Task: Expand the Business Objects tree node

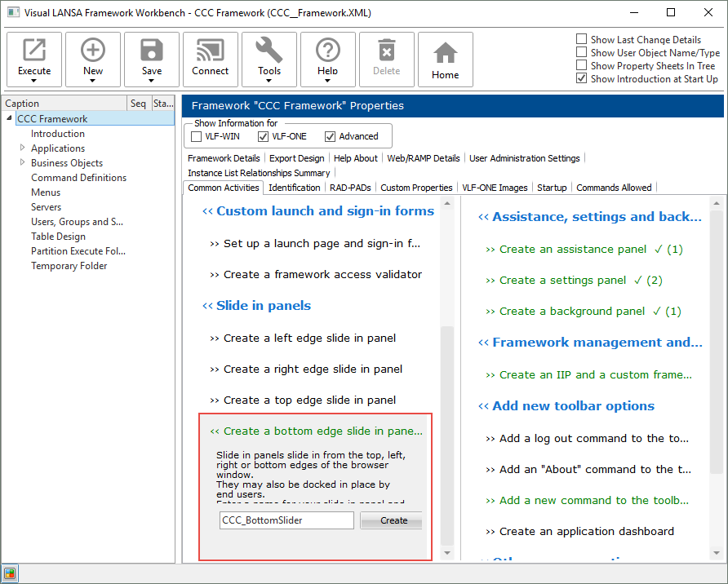Action: 23,163
